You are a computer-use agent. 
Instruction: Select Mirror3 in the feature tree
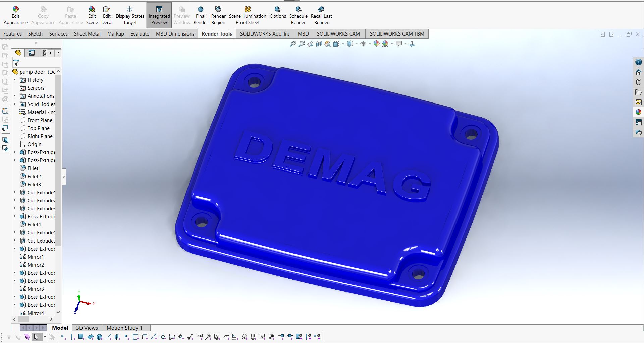(x=32, y=289)
